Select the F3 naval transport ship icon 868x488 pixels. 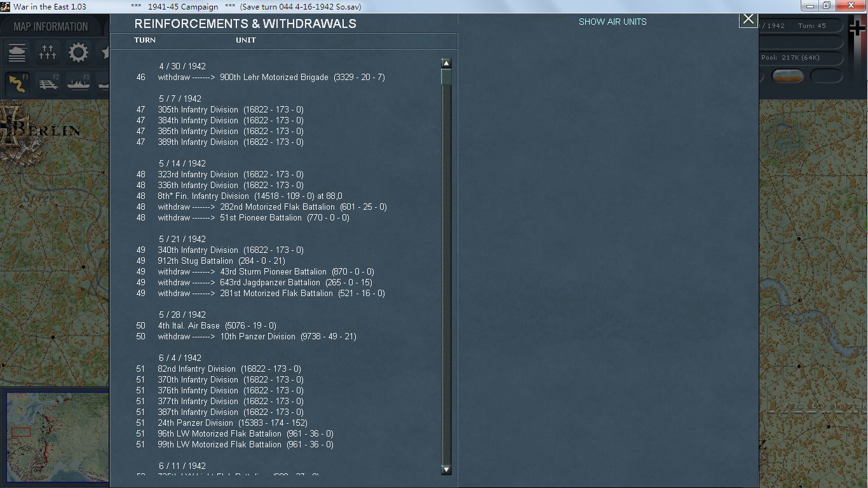(78, 83)
